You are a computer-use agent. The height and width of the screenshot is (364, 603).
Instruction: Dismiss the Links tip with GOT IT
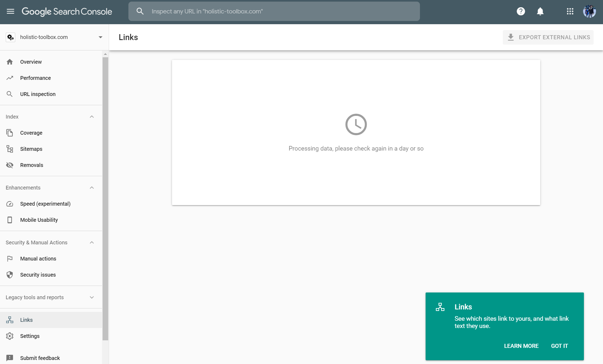[559, 346]
